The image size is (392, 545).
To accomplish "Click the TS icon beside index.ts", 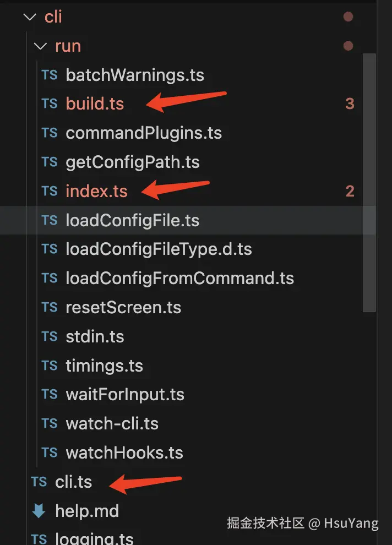I will (50, 192).
